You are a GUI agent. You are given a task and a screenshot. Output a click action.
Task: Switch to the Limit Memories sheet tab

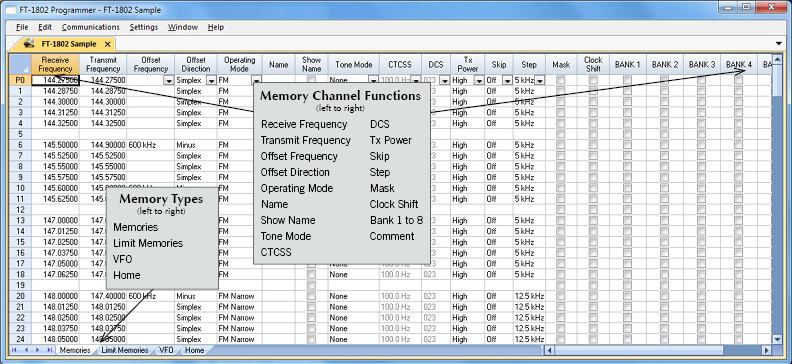pyautogui.click(x=125, y=350)
